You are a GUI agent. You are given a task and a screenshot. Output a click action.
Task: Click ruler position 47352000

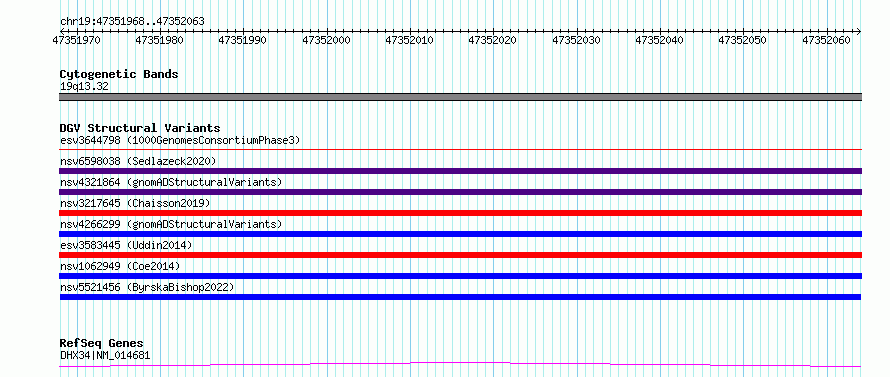[x=326, y=40]
